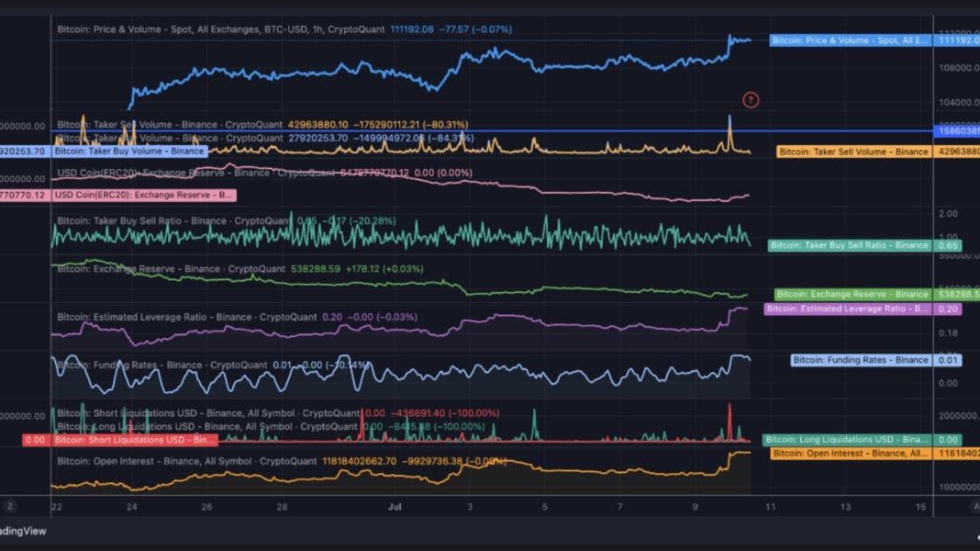Open the TradingView logo link
The height and width of the screenshot is (551, 980).
23,531
